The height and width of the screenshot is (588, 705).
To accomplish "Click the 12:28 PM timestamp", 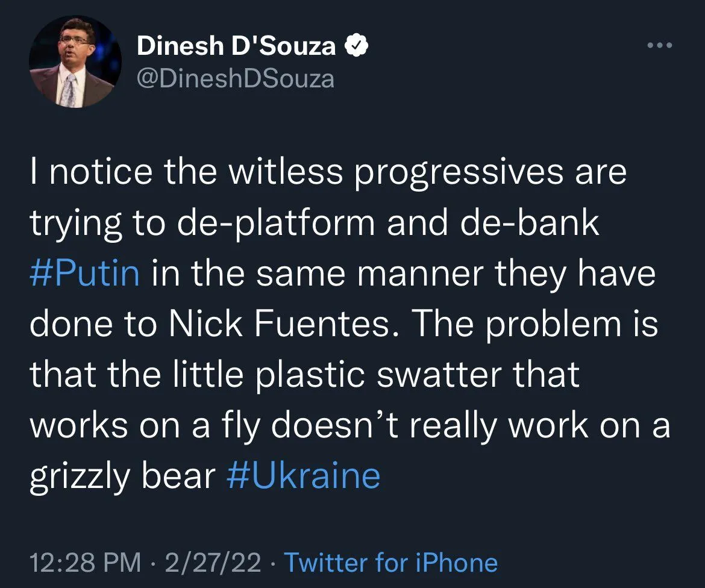I will point(86,563).
